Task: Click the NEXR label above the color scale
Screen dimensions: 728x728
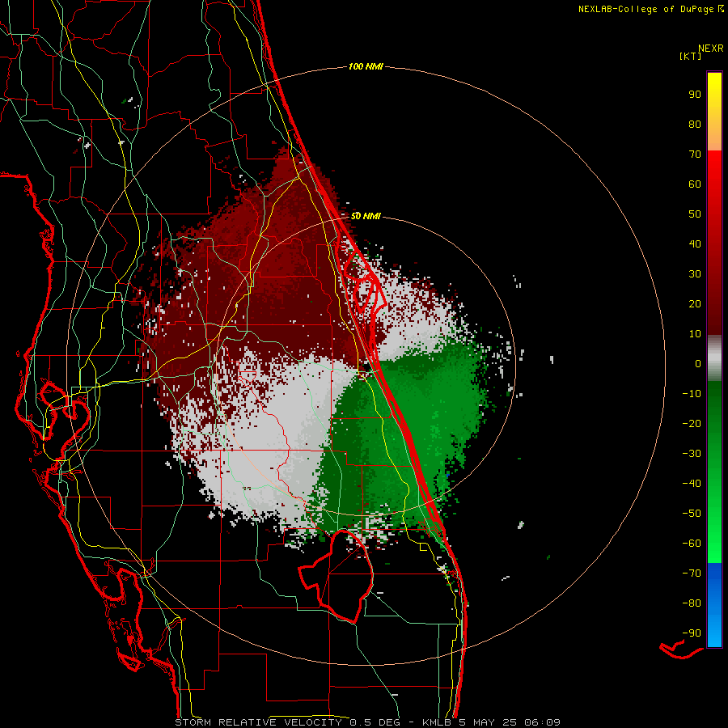Action: (x=711, y=49)
